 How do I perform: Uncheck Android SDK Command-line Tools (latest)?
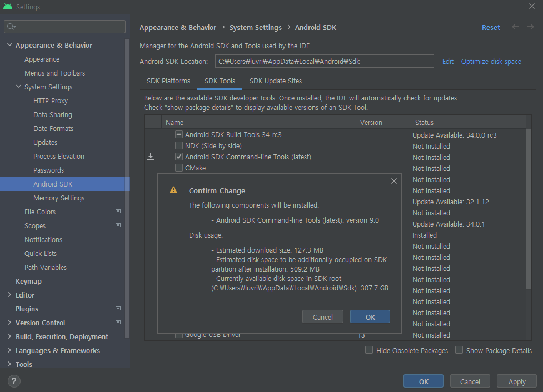click(x=179, y=157)
